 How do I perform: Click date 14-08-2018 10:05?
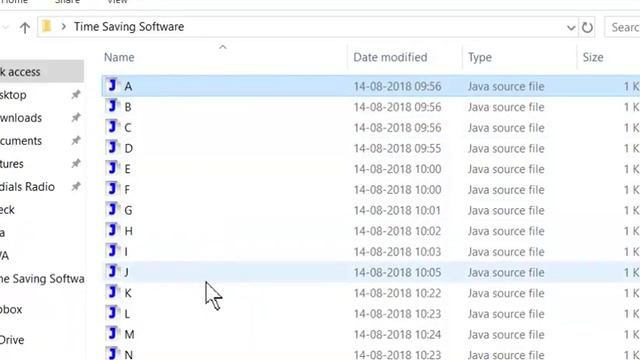[397, 272]
